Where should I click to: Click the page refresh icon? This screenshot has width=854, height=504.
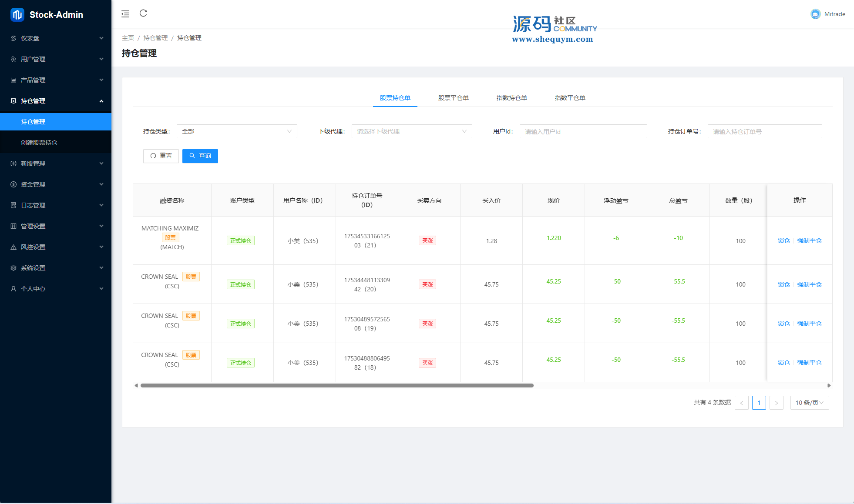tap(143, 13)
